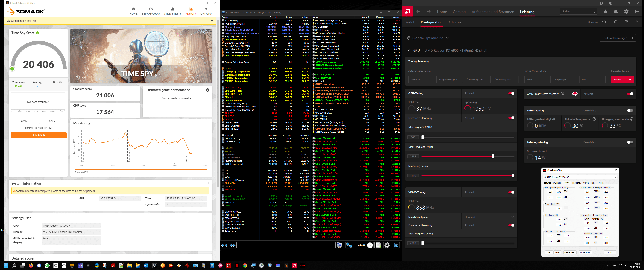Open HWiNFO sensor settings gear
This screenshot has height=270, width=644.
(x=387, y=245)
